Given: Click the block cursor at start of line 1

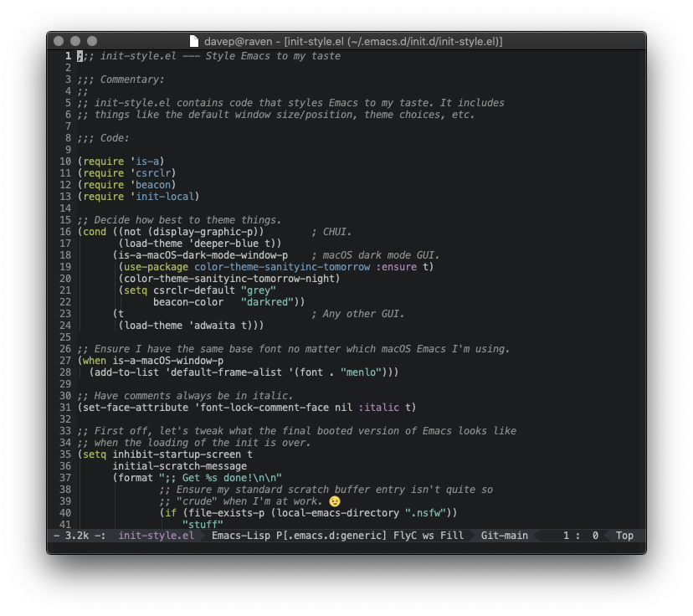Looking at the screenshot, I should pyautogui.click(x=80, y=56).
